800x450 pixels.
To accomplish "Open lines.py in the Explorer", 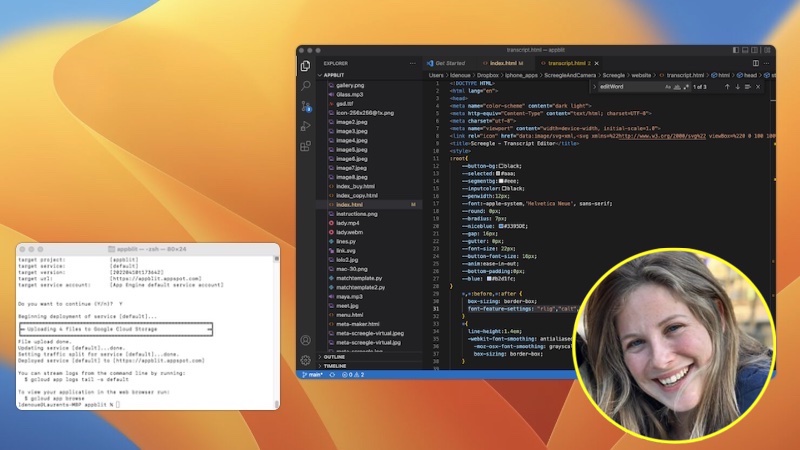I will tap(346, 241).
